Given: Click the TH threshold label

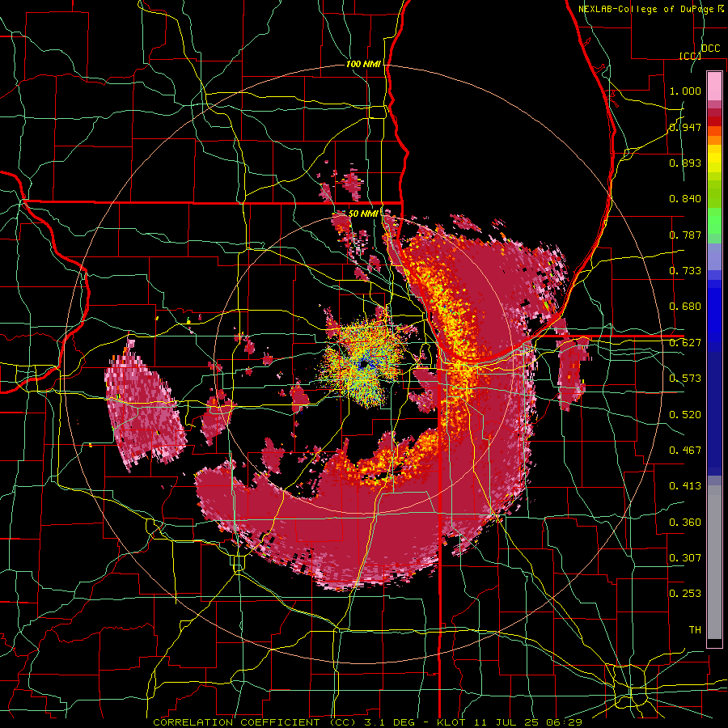Looking at the screenshot, I should coord(695,630).
